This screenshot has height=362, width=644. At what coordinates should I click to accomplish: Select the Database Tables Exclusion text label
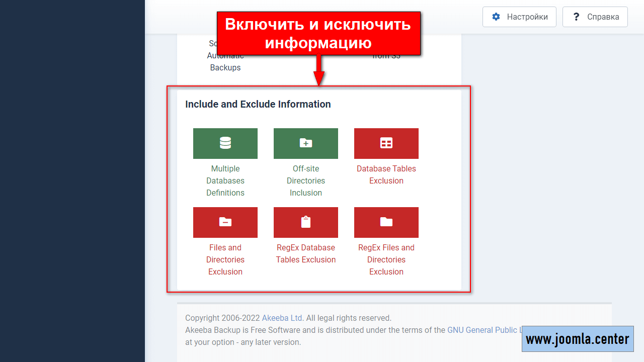[386, 174]
